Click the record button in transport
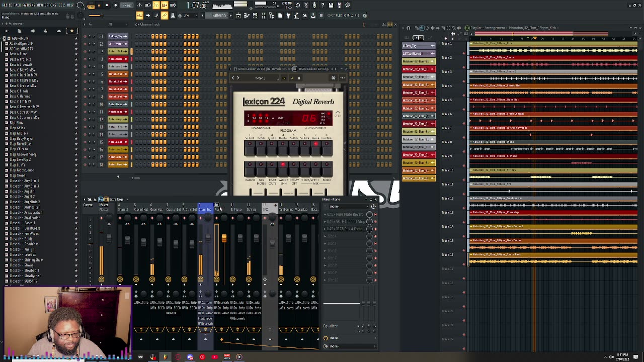The height and width of the screenshot is (362, 644). point(115,5)
